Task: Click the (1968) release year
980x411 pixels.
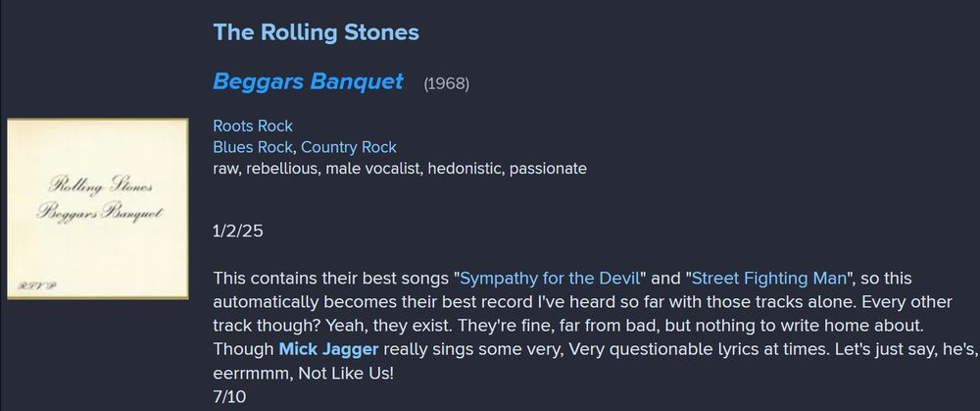Action: pos(446,83)
